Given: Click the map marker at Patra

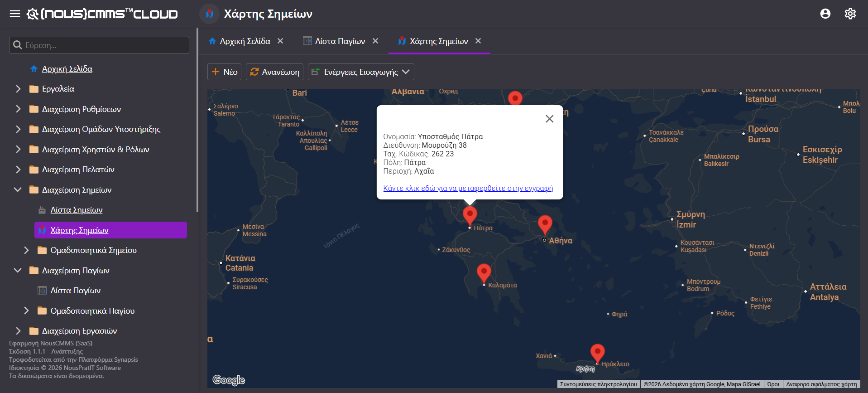Looking at the screenshot, I should coord(470,215).
